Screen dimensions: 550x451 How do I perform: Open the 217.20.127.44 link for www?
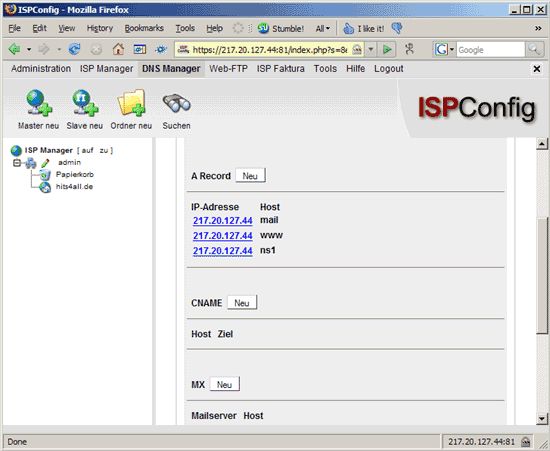tap(223, 236)
